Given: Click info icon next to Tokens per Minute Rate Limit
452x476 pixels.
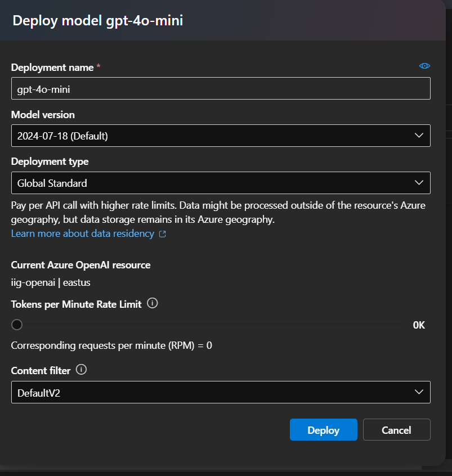Looking at the screenshot, I should pos(152,303).
